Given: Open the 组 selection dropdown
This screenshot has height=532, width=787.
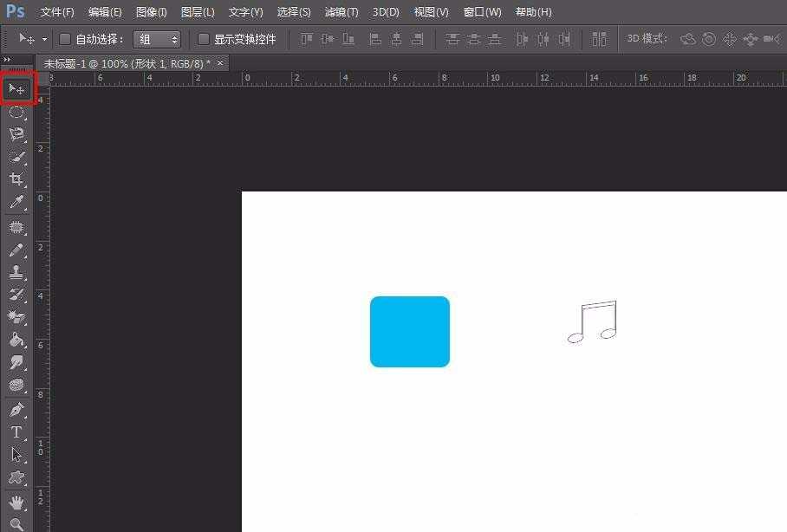Looking at the screenshot, I should pos(157,39).
